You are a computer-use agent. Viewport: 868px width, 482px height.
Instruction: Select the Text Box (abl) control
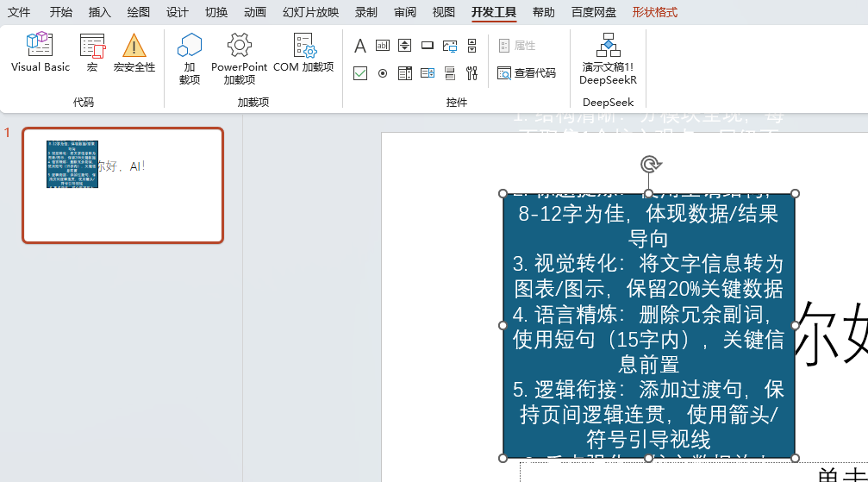[x=383, y=46]
